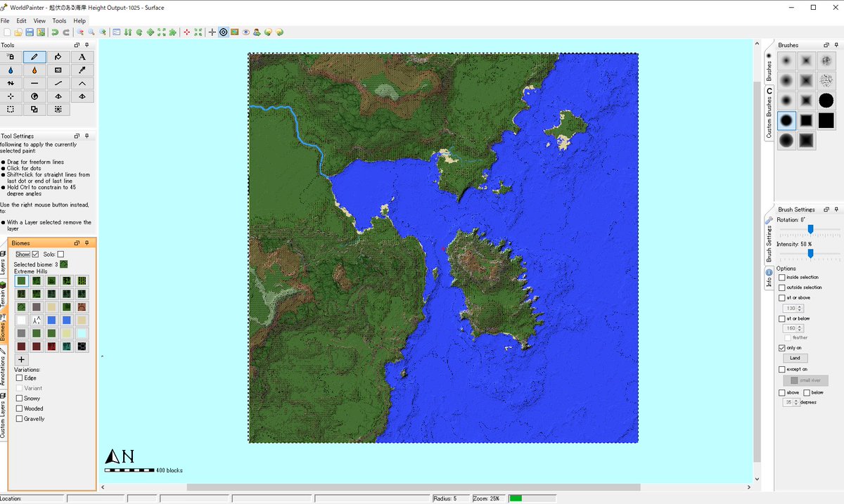Click the at or below value spinner showing 160
Image resolution: width=844 pixels, height=504 pixels.
click(x=793, y=328)
